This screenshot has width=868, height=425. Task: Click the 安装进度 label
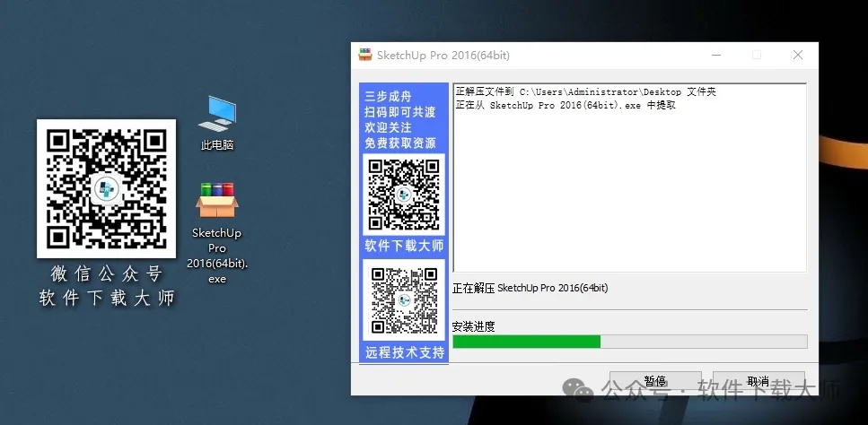[474, 326]
